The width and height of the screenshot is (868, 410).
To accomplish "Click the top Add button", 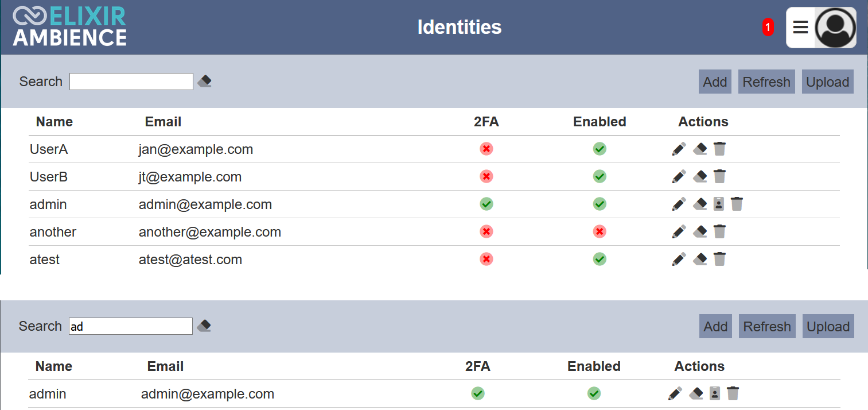I will 715,82.
